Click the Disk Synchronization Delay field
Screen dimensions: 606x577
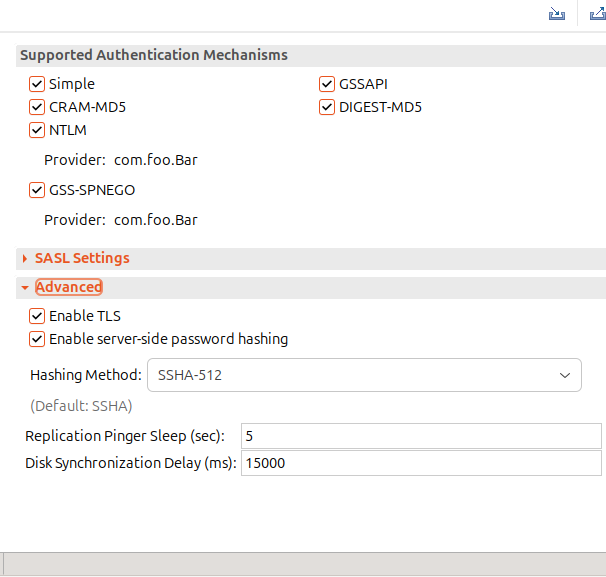pyautogui.click(x=420, y=463)
